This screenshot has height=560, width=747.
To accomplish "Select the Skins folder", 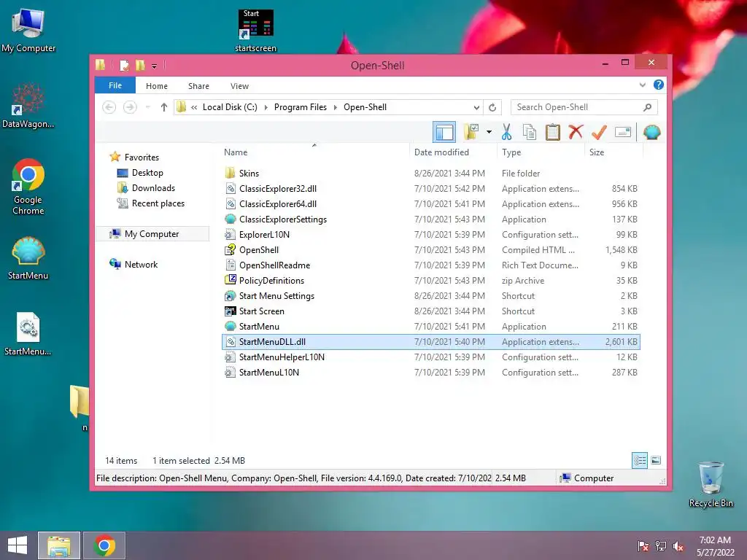I will pos(430,174).
